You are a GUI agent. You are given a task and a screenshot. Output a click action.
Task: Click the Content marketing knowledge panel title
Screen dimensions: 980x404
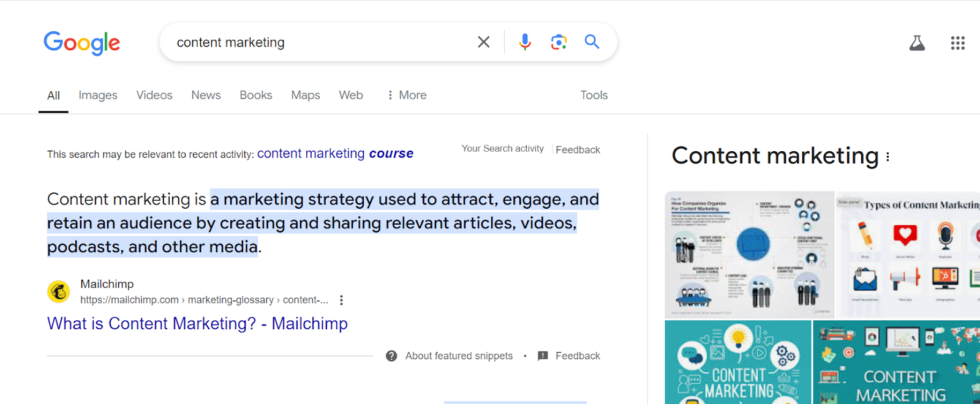(x=775, y=155)
